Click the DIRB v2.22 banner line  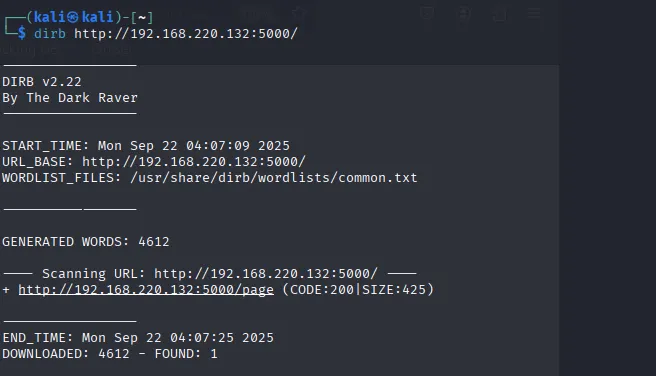[42, 82]
